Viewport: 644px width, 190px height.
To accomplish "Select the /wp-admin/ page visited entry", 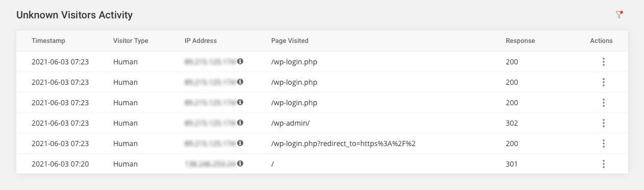I will (x=291, y=123).
